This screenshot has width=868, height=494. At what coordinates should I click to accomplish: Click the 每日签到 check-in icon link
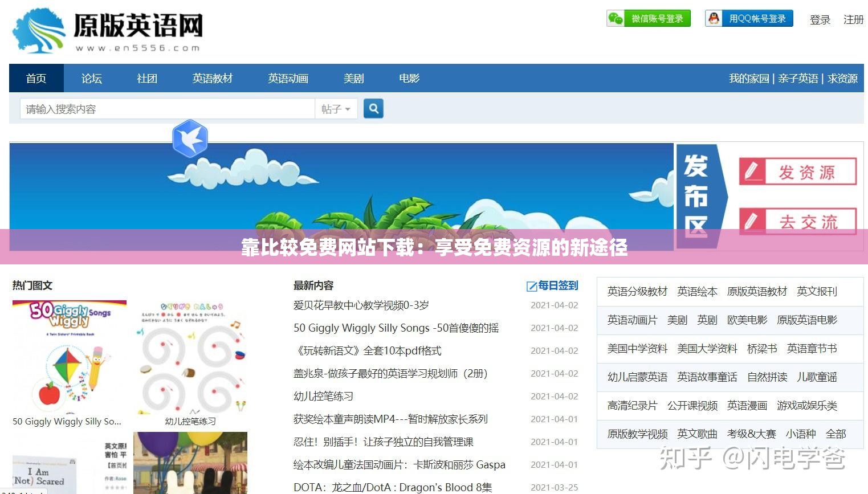pos(552,285)
